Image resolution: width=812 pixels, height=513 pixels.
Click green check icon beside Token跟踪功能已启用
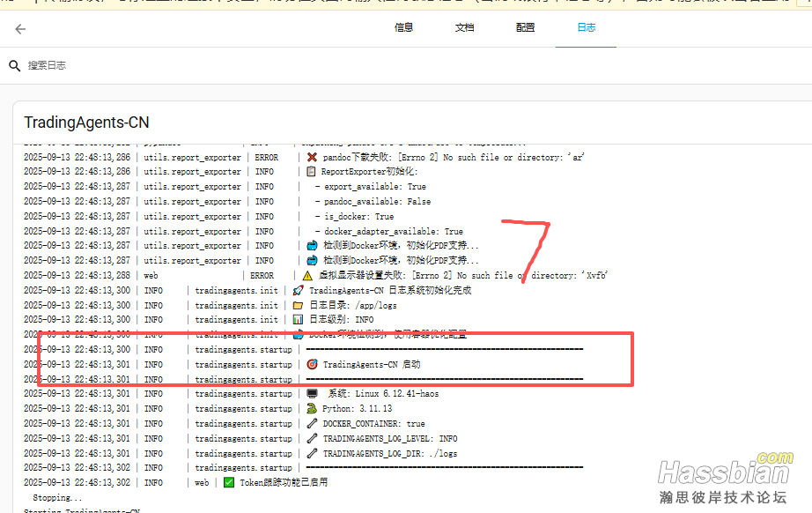228,483
